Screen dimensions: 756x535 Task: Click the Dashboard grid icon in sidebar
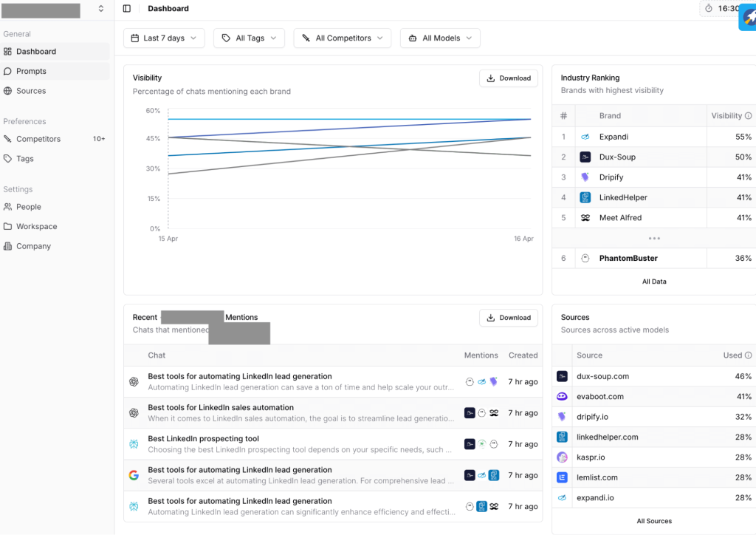[7, 52]
